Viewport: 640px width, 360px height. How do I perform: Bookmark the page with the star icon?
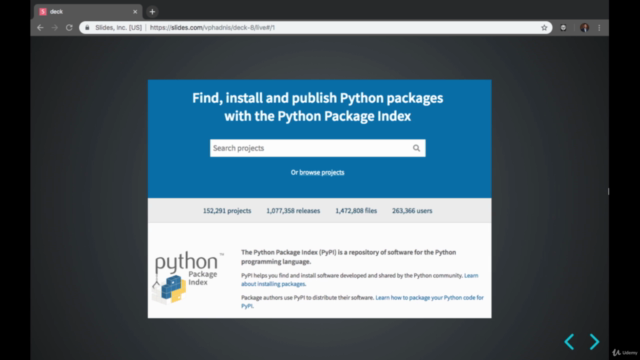coord(544,28)
